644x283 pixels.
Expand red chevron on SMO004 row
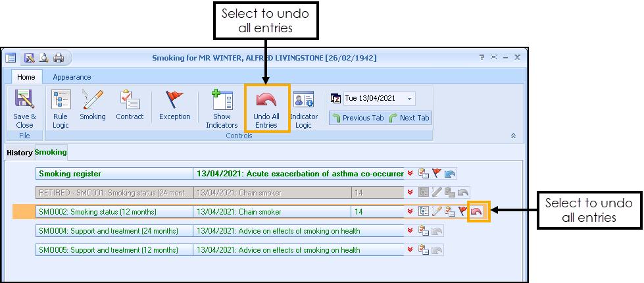[x=410, y=231]
